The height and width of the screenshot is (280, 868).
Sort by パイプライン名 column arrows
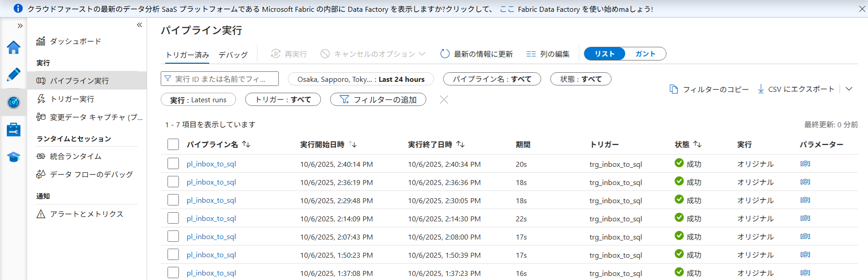[246, 144]
